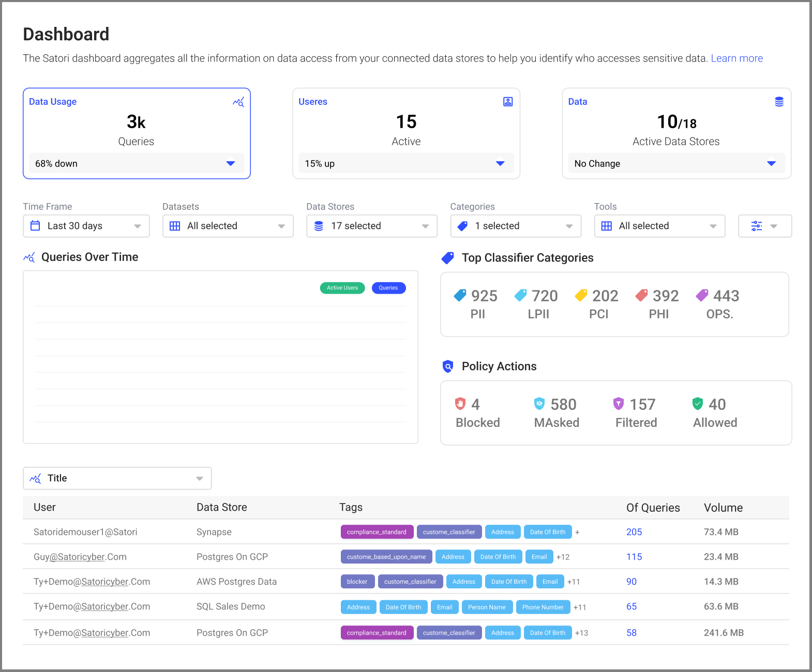Open the advanced filter sliders dropdown
The image size is (812, 672).
(765, 226)
